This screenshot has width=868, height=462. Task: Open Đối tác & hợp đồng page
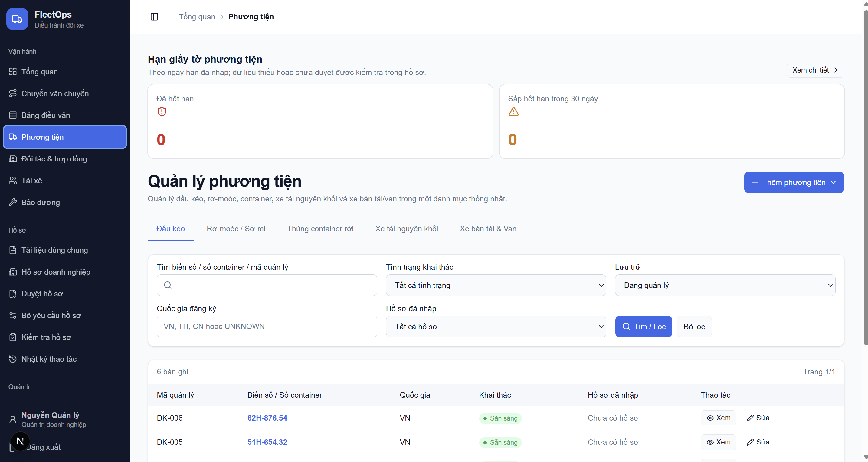(x=65, y=159)
